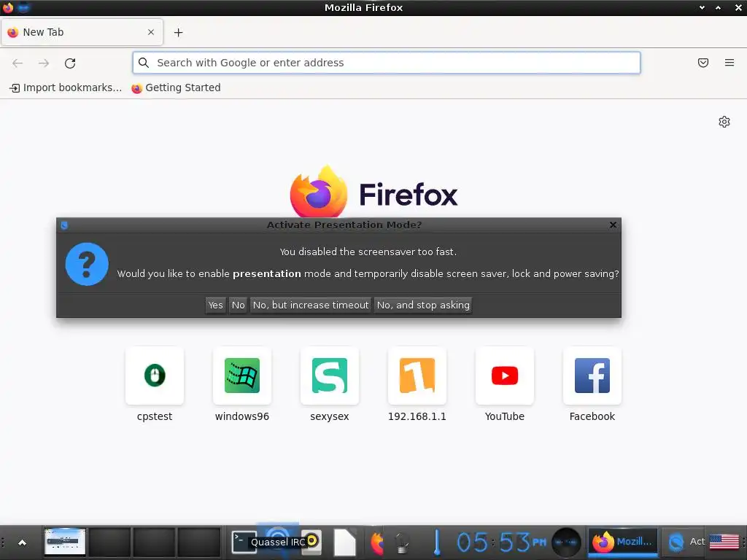This screenshot has height=560, width=747.
Task: Click the light bulb panel icon
Action: [x=402, y=542]
